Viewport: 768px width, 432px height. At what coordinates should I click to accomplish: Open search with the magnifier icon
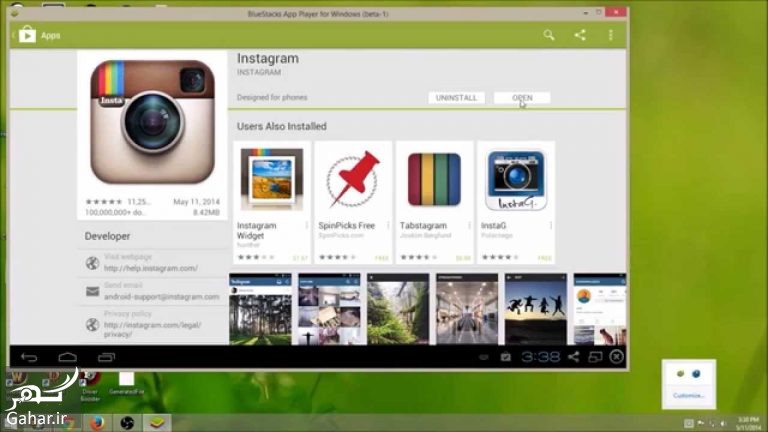point(549,35)
